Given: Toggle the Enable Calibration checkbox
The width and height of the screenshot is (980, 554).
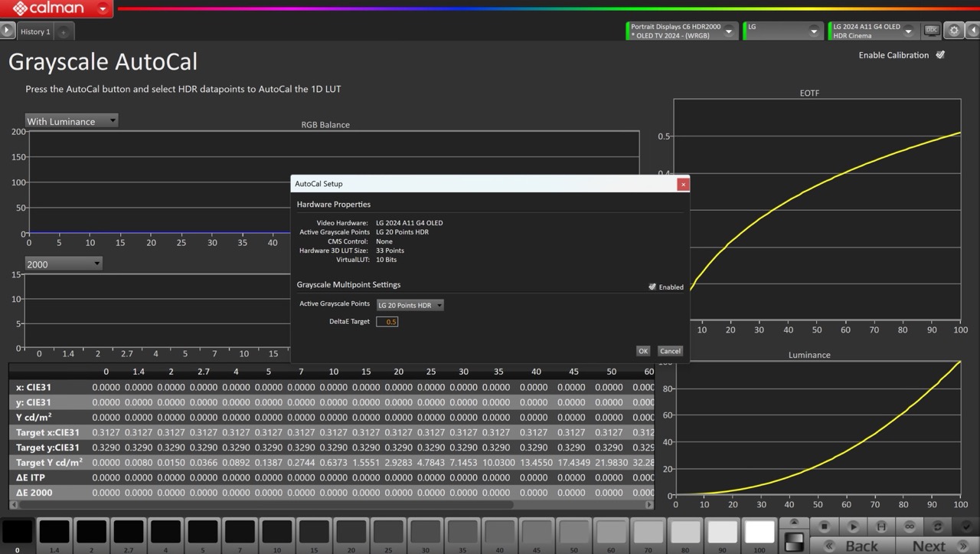Looking at the screenshot, I should (x=940, y=55).
